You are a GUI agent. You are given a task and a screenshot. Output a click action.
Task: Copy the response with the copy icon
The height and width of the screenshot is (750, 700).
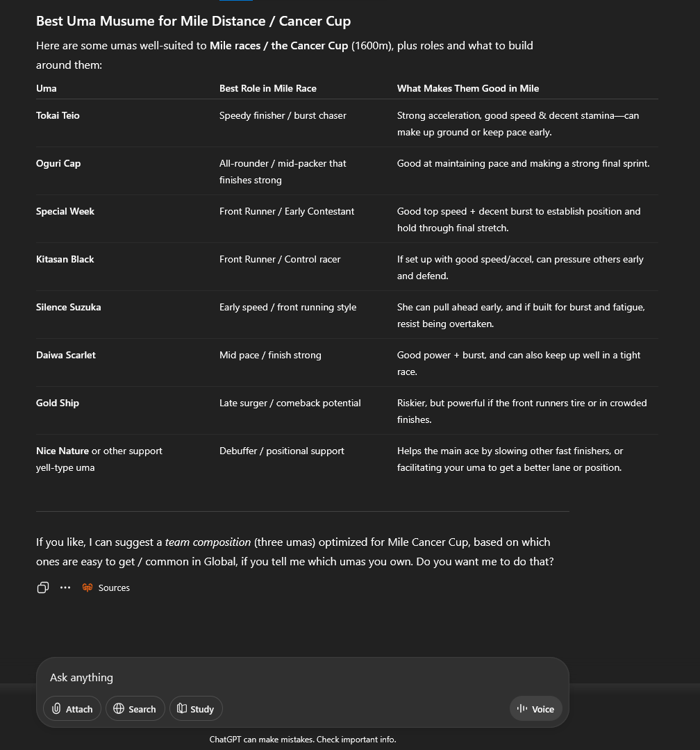(x=43, y=587)
